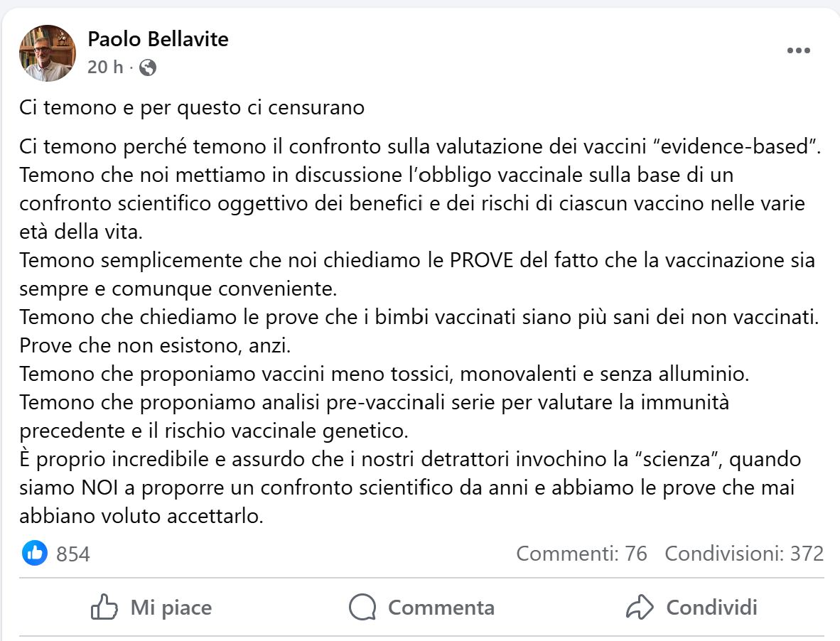
Task: Show the Commenti: 76 comments
Action: pos(581,553)
